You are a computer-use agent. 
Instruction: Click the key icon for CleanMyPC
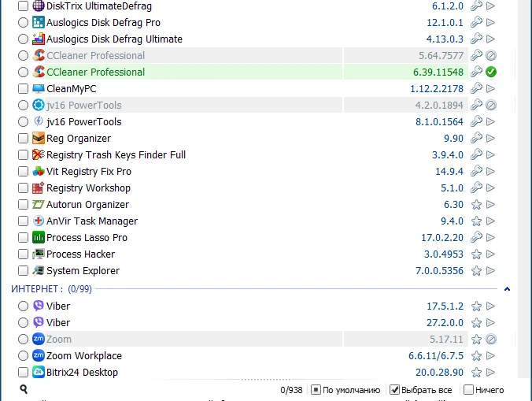[476, 89]
